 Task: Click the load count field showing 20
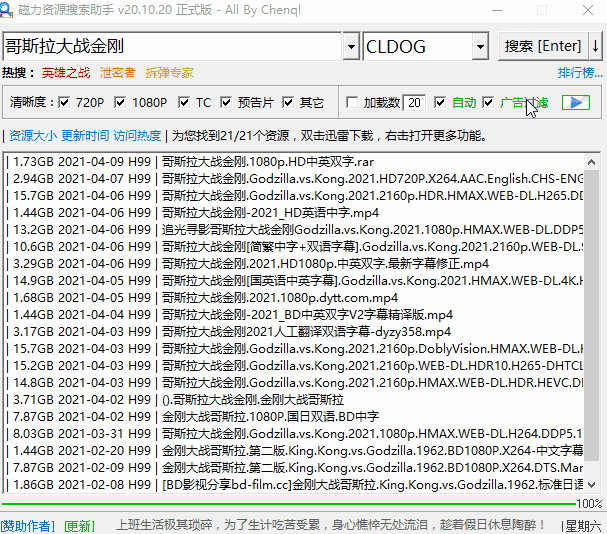tap(414, 103)
